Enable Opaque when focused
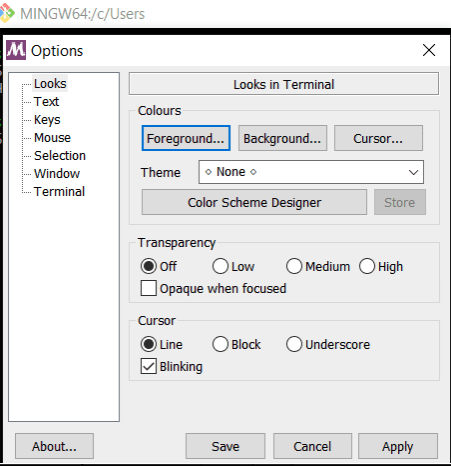 (x=149, y=288)
